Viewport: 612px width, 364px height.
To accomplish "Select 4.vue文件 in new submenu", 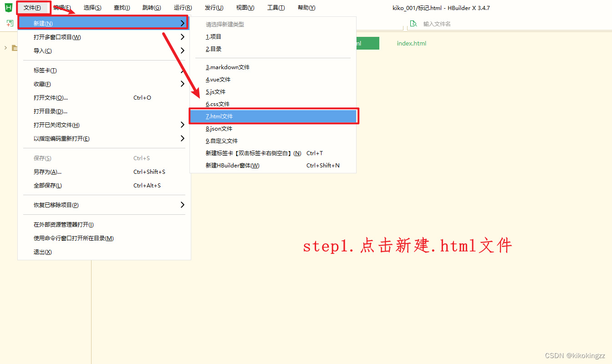I will pos(273,79).
